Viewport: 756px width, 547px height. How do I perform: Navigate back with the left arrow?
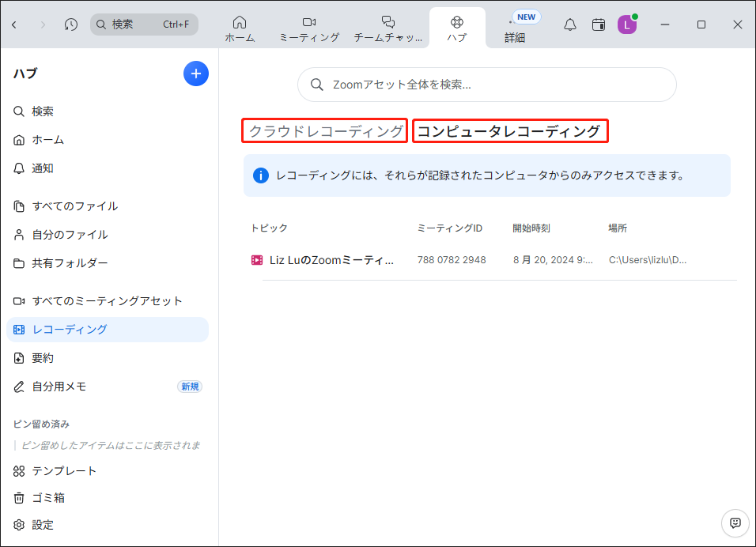[x=14, y=25]
